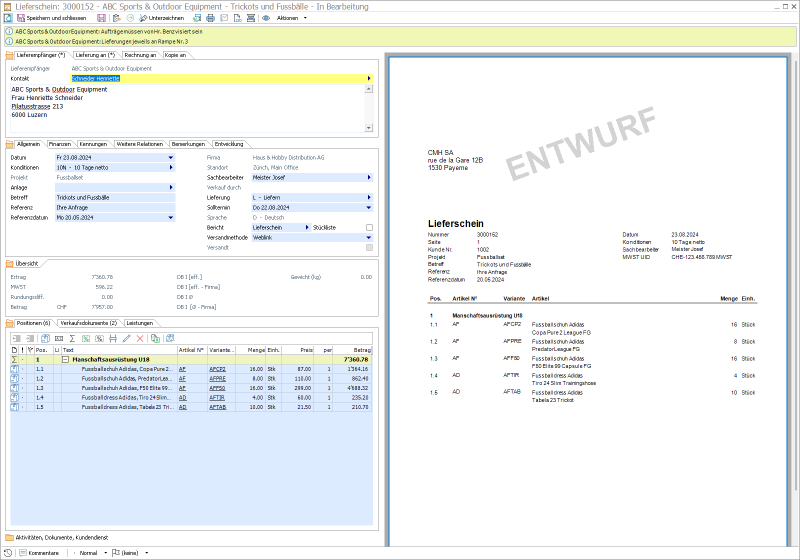Viewport: 800px width, 560px height.
Task: Toggle the preview eye icon
Action: coord(266,18)
